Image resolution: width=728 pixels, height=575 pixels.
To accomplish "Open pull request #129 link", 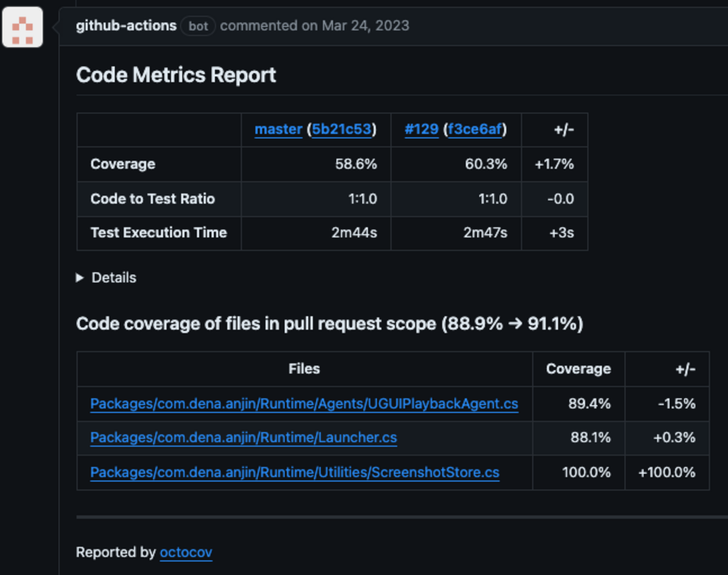I will 421,129.
